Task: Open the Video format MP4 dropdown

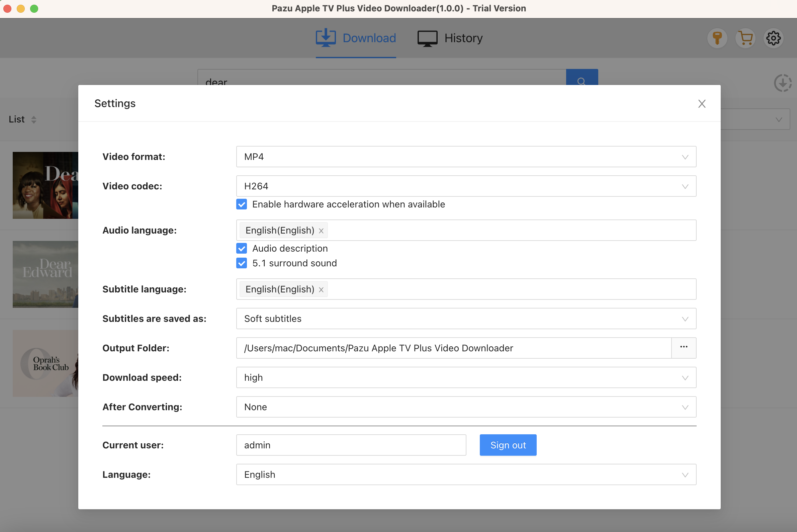Action: 466,157
